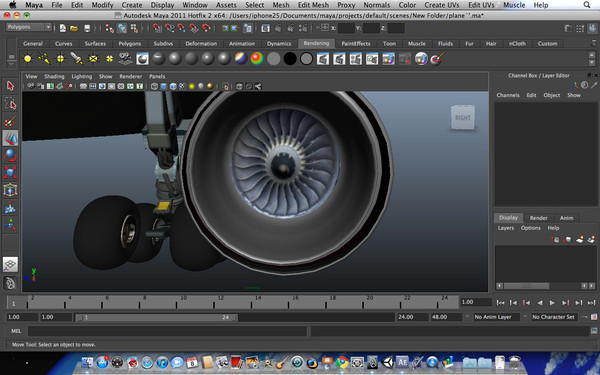Screen dimensions: 600x375
Task: Click the 3D Paint Tool shelf icon
Action: pyautogui.click(x=437, y=59)
